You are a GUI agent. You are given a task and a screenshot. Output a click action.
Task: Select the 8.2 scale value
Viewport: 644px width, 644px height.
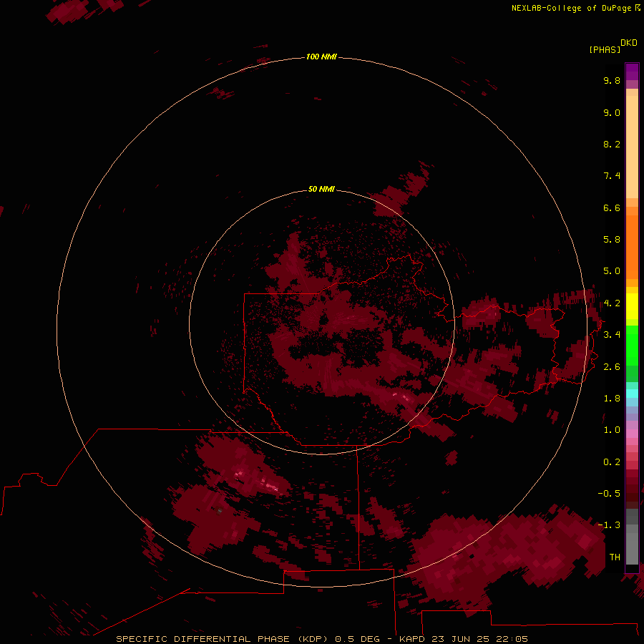tap(612, 144)
